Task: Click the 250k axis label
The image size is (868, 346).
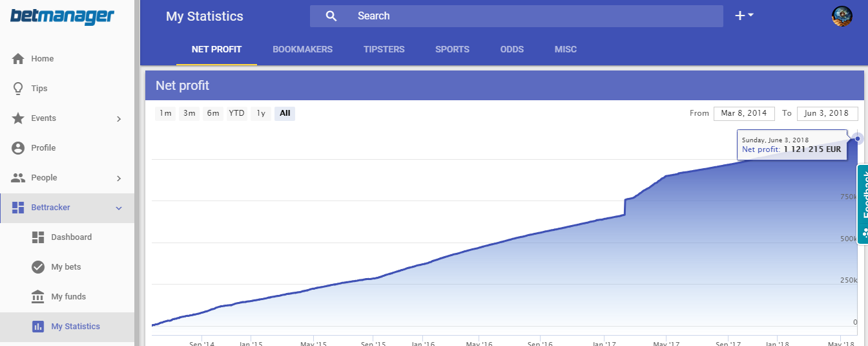Action: pos(849,280)
